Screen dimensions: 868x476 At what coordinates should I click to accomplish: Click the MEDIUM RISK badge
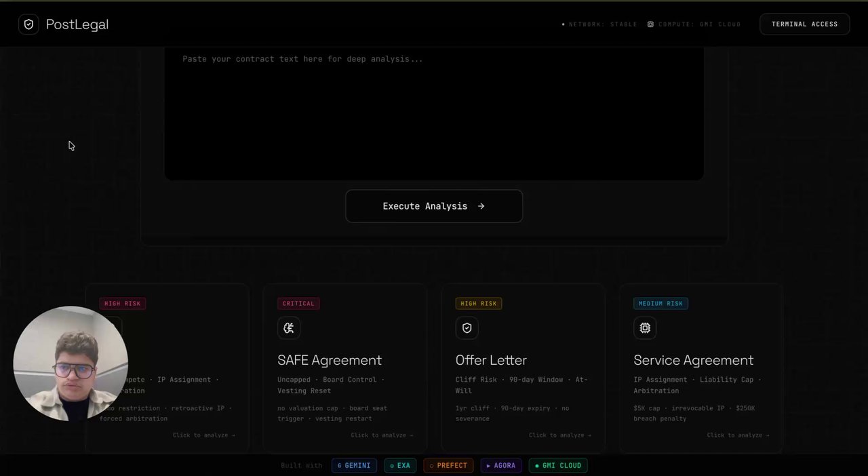(x=660, y=304)
